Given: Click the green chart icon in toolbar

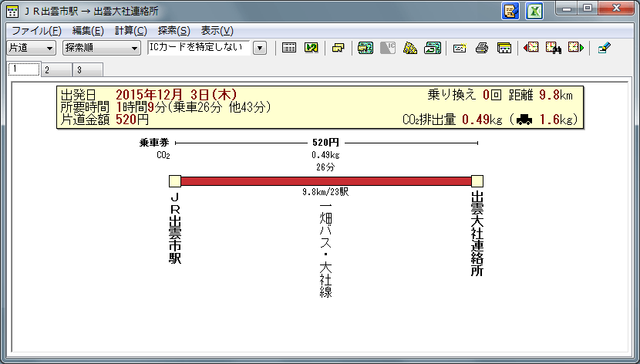Looking at the screenshot, I should [x=312, y=48].
